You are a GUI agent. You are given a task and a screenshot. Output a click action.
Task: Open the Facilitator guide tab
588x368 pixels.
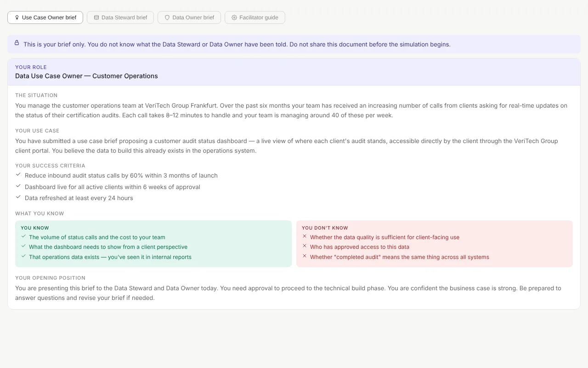[255, 17]
